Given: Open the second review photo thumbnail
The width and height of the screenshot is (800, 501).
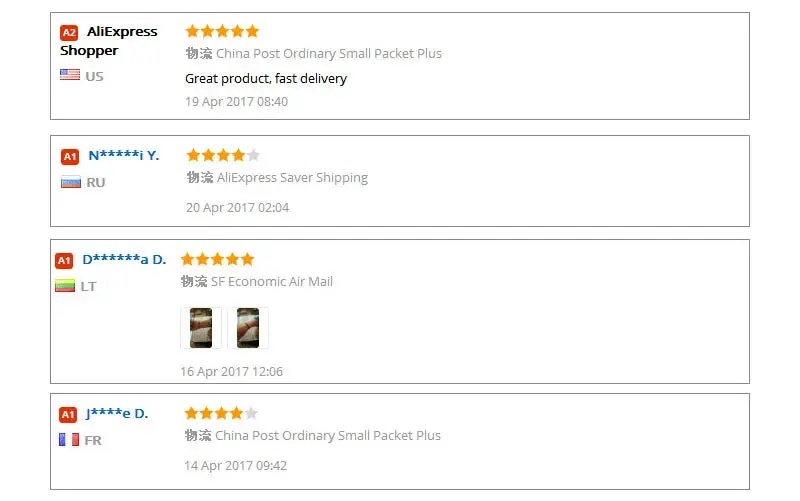Looking at the screenshot, I should [248, 328].
